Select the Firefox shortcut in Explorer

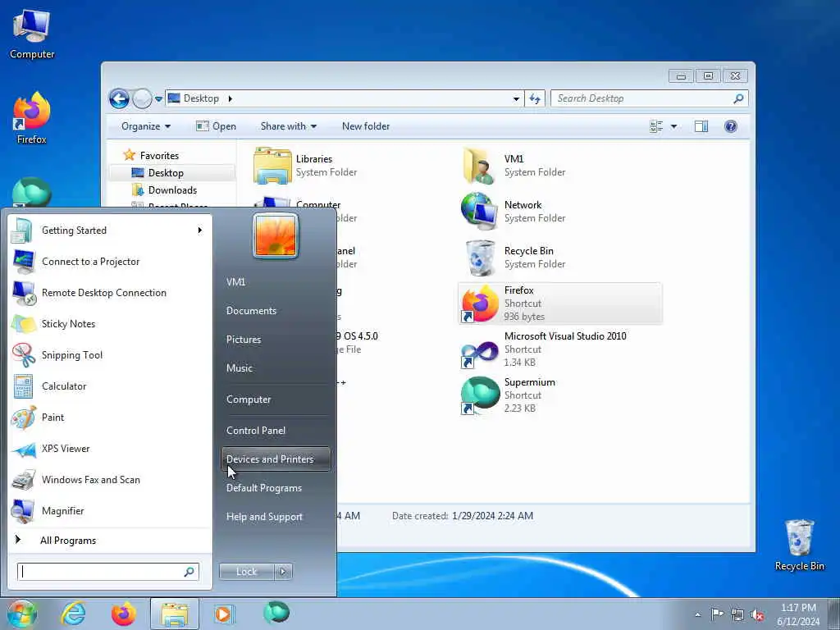560,304
